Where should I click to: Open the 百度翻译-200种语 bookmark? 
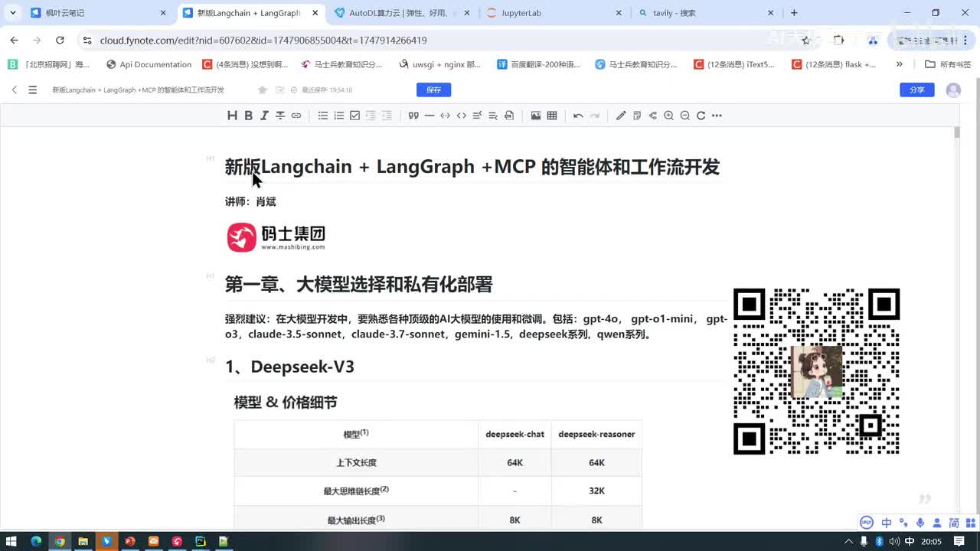click(x=539, y=64)
